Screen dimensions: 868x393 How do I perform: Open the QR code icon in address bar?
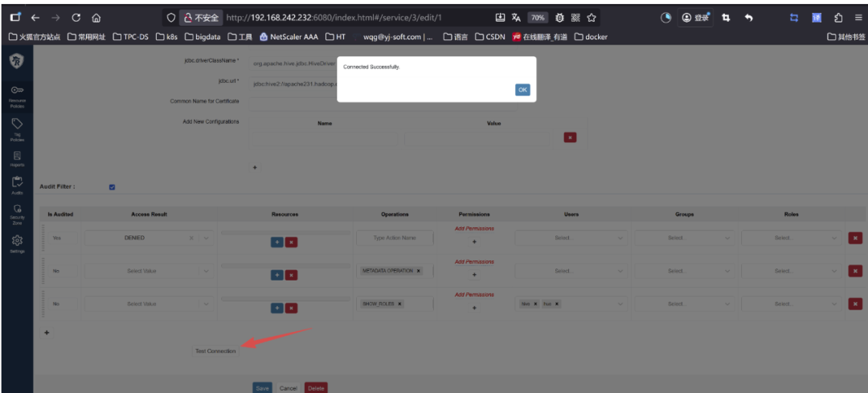[575, 18]
